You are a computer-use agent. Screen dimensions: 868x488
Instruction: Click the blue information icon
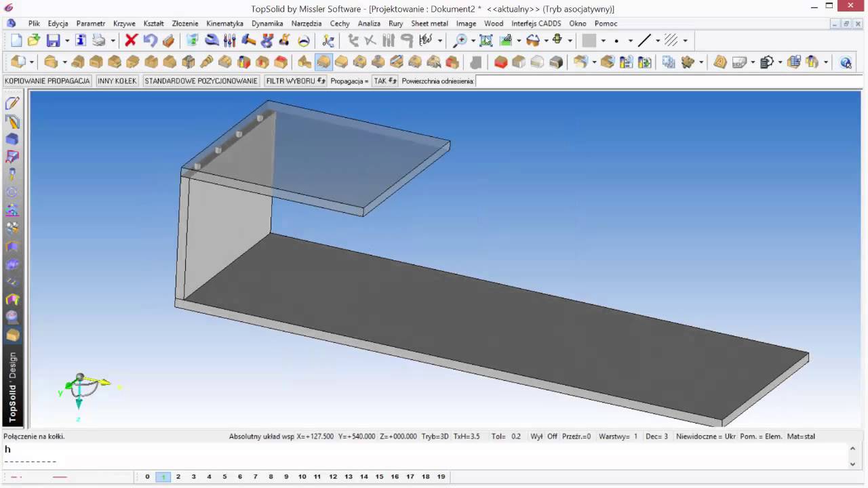[81, 41]
